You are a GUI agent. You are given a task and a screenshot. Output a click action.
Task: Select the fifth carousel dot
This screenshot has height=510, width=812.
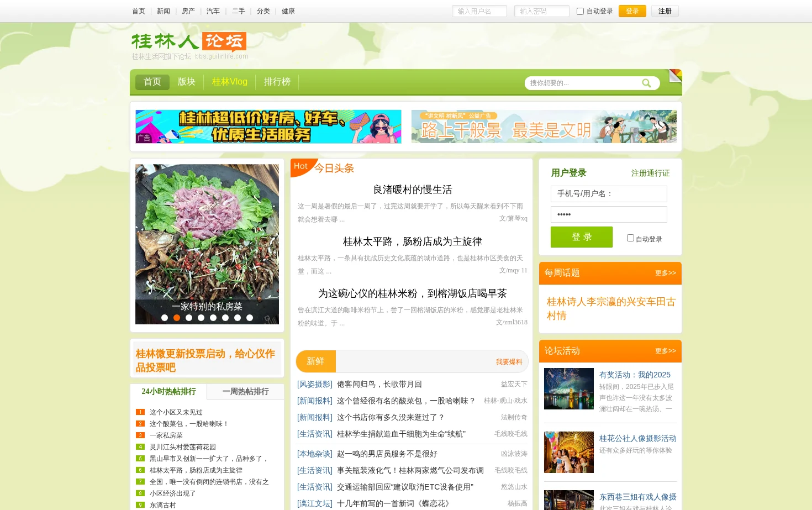tap(213, 318)
